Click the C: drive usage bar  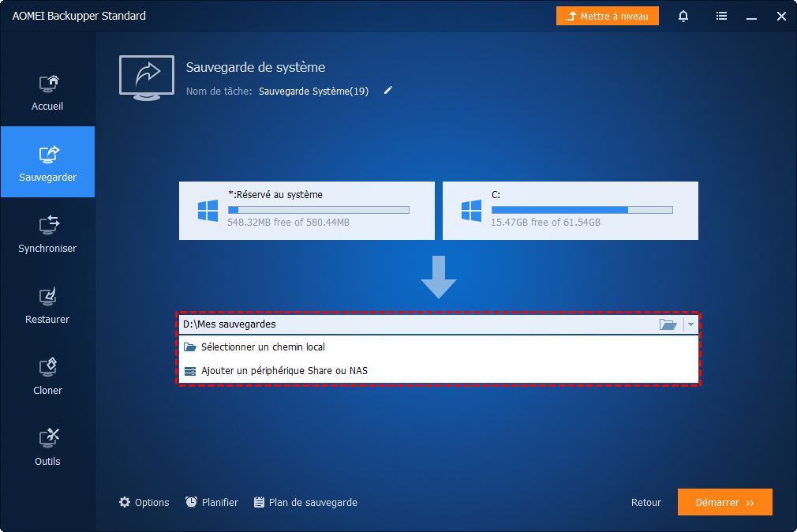pos(582,210)
